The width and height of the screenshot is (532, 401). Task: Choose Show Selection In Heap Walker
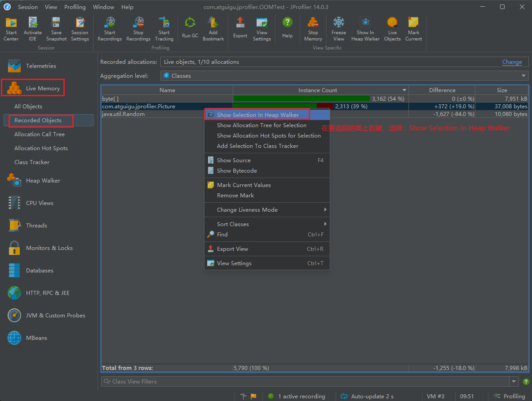tap(267, 115)
